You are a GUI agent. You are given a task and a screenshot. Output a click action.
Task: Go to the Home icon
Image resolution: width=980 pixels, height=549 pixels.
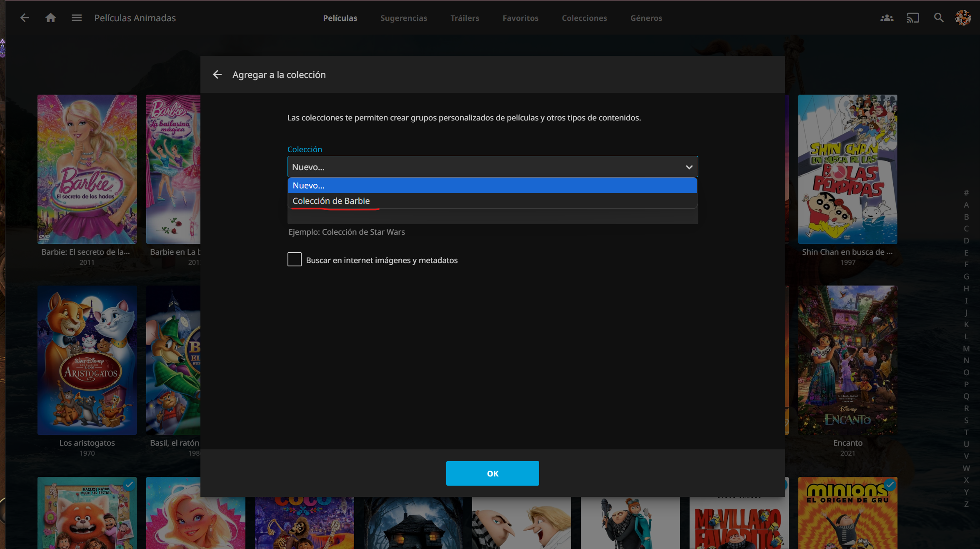(x=50, y=18)
